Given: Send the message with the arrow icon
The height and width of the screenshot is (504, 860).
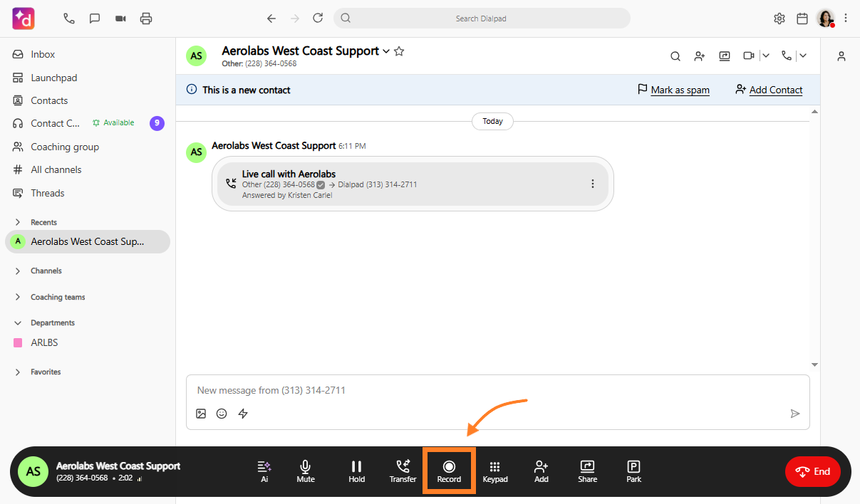Looking at the screenshot, I should point(795,414).
